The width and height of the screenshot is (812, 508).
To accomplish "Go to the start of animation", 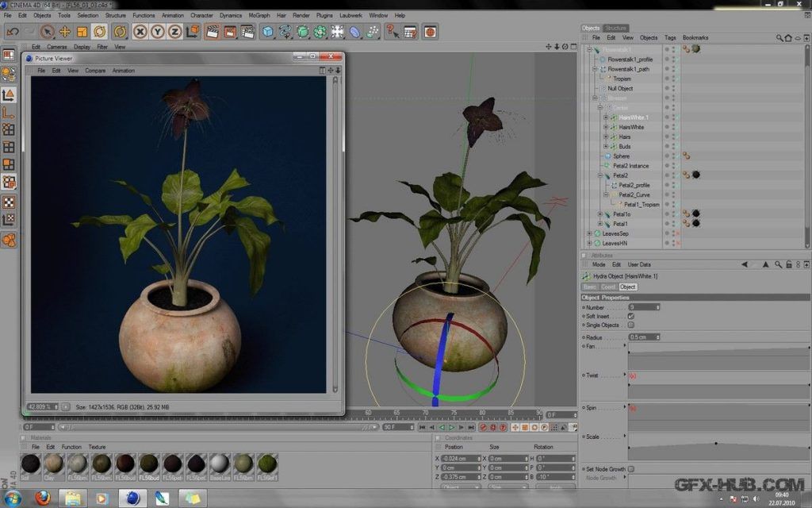I will click(422, 427).
